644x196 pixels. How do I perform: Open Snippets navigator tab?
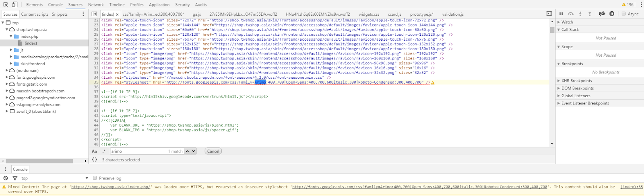pyautogui.click(x=60, y=14)
